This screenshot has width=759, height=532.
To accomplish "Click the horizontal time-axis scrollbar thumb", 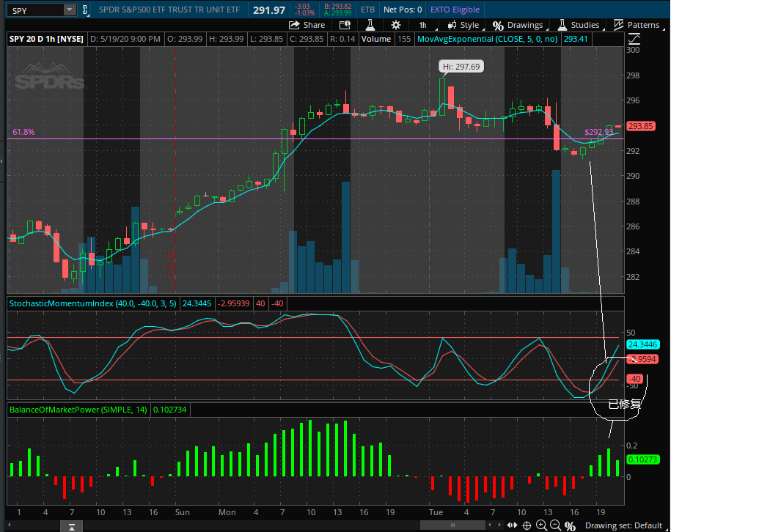I will tap(452, 525).
